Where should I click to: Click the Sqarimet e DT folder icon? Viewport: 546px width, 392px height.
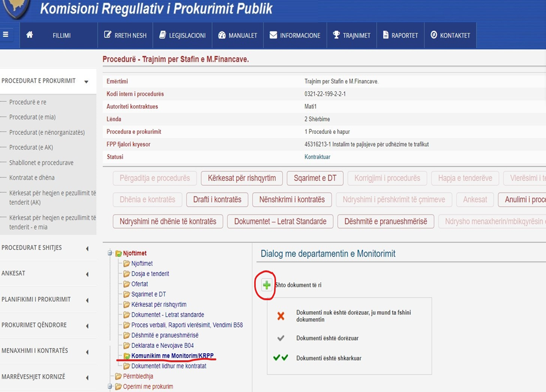pos(127,295)
